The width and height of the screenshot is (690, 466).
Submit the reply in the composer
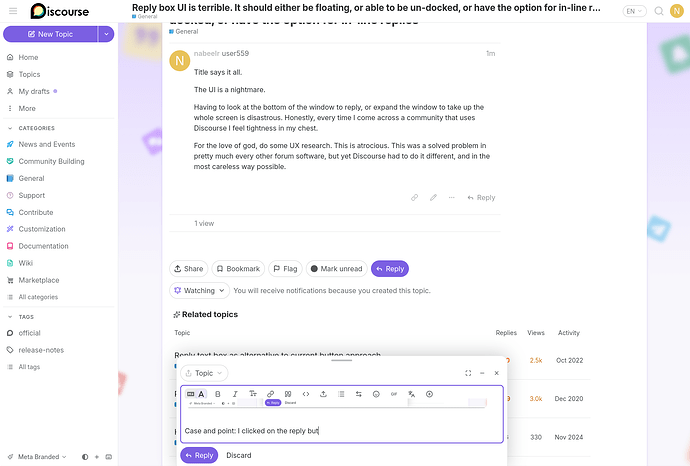click(x=199, y=455)
